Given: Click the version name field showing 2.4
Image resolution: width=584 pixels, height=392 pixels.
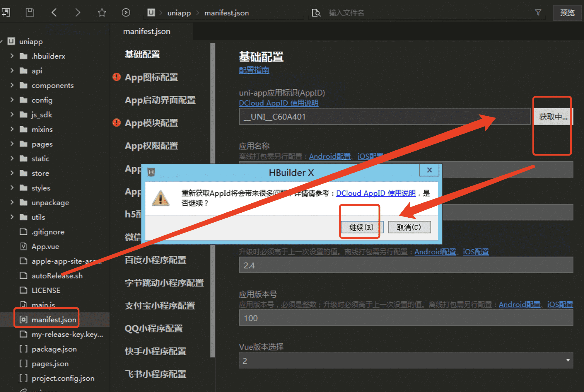Looking at the screenshot, I should pos(406,265).
